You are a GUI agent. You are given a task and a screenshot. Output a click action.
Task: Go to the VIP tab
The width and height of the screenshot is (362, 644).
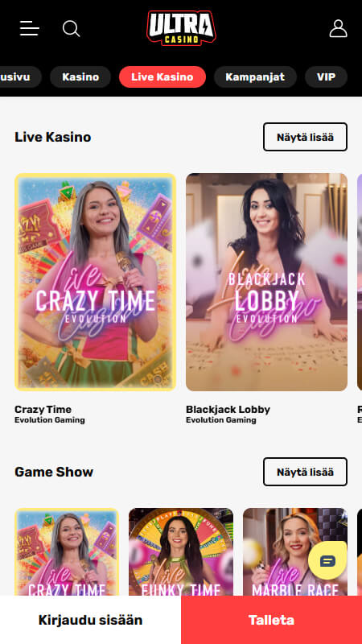point(326,76)
